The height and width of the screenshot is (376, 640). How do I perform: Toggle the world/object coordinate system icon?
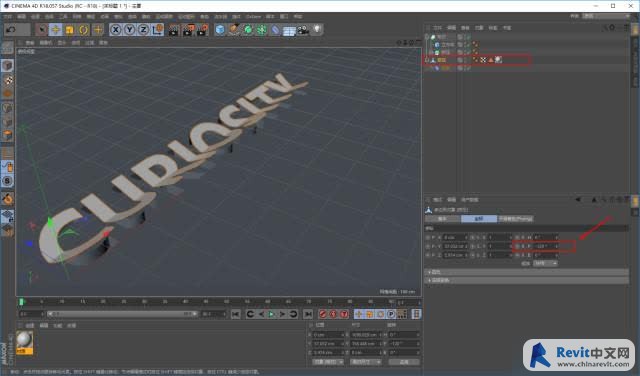(x=158, y=29)
